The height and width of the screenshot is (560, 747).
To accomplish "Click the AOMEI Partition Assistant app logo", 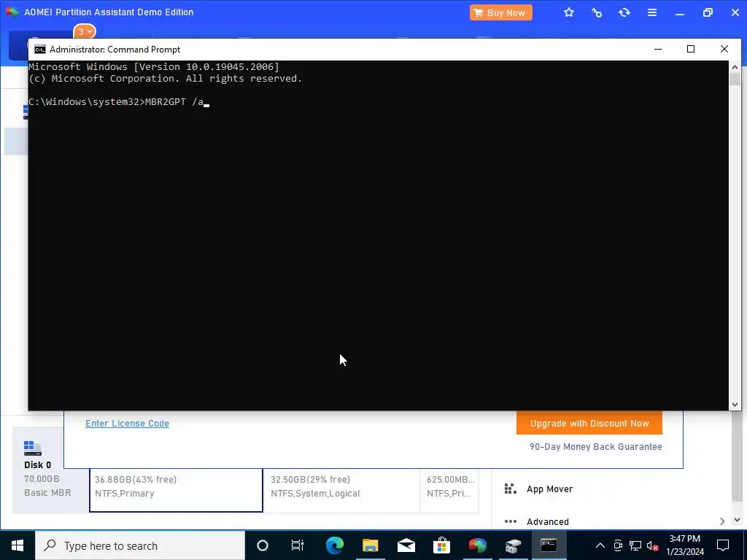I will click(12, 12).
